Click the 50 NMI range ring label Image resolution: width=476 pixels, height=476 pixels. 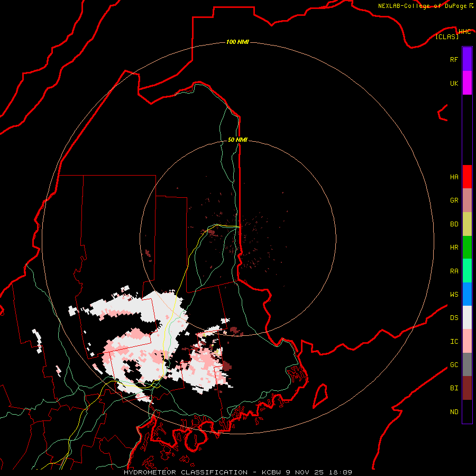coord(237,140)
